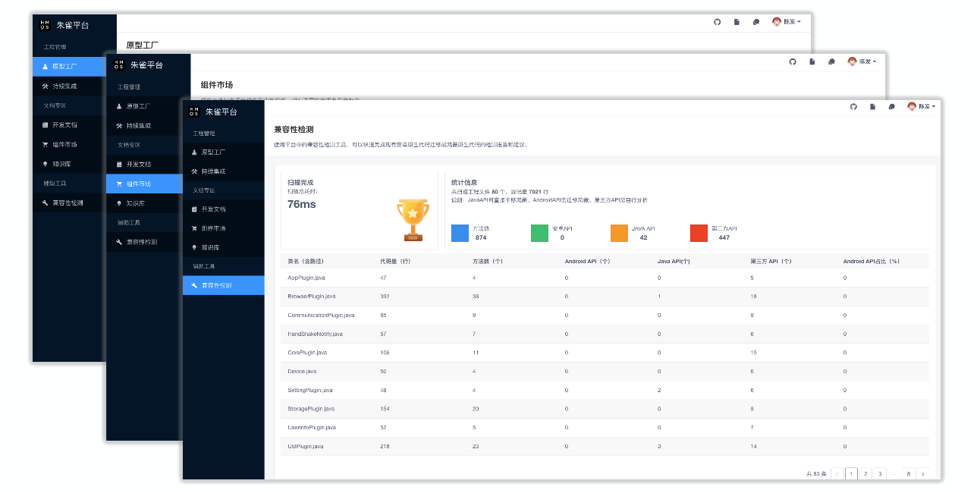Jump to page 8 in the pagination
This screenshot has width=980, height=490.
point(908,473)
